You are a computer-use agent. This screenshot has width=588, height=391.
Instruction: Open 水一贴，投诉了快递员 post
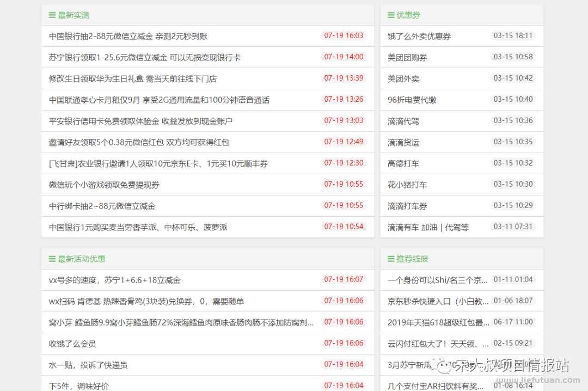(89, 365)
